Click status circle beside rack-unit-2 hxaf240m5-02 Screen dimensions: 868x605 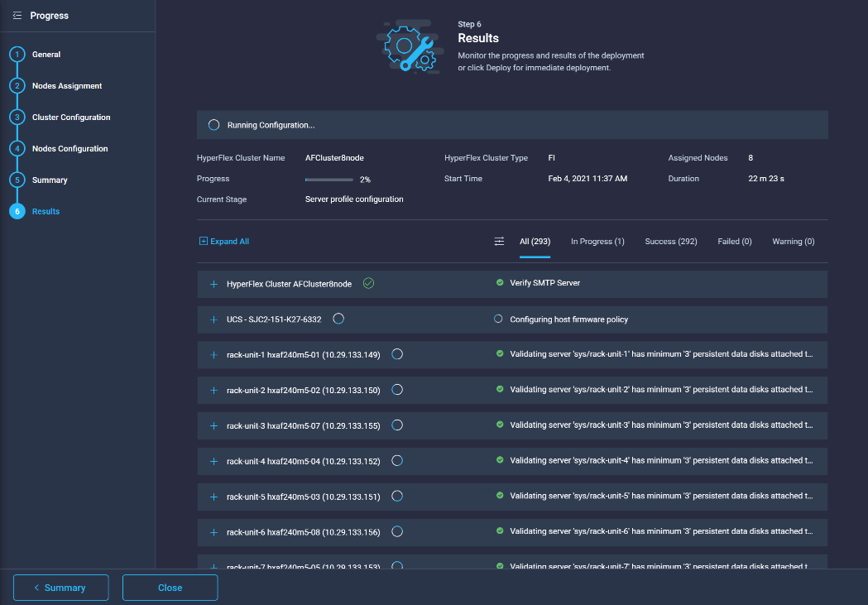pos(397,390)
